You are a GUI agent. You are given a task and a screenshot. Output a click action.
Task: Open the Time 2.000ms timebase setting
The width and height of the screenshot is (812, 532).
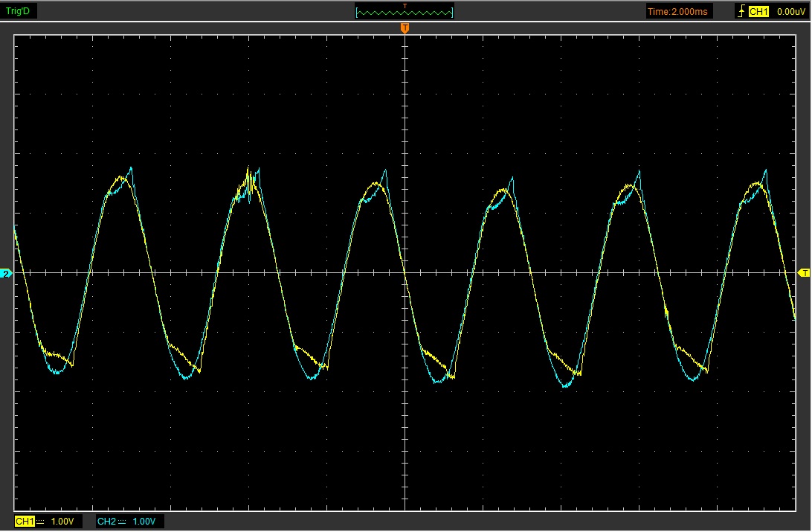[679, 11]
